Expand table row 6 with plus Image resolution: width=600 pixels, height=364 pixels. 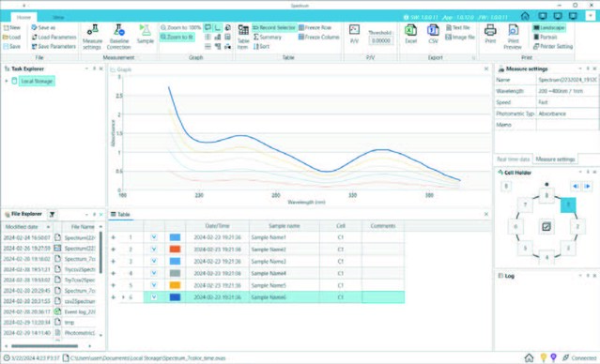pos(114,297)
